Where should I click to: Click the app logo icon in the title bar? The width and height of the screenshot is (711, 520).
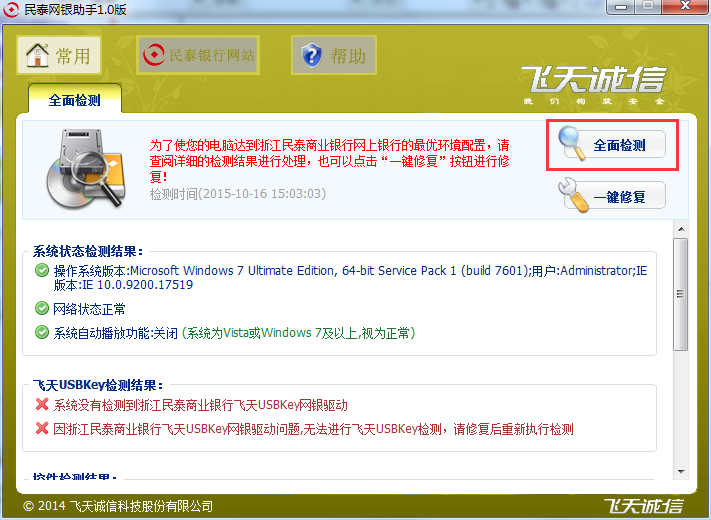(11, 9)
